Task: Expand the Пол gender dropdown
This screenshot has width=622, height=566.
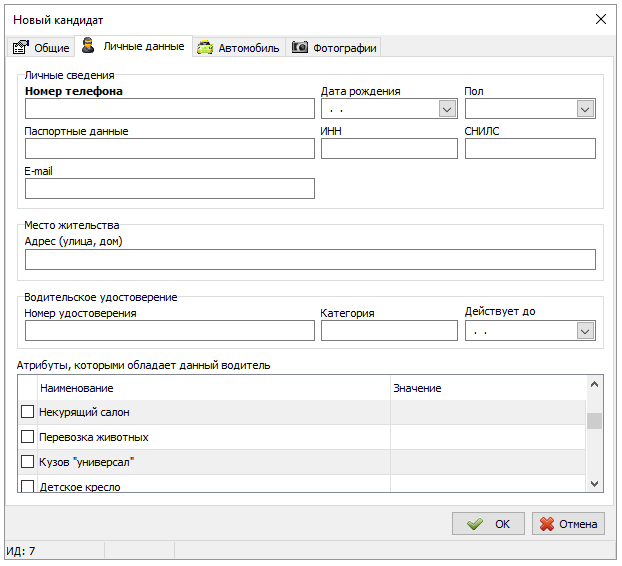Action: click(x=585, y=109)
